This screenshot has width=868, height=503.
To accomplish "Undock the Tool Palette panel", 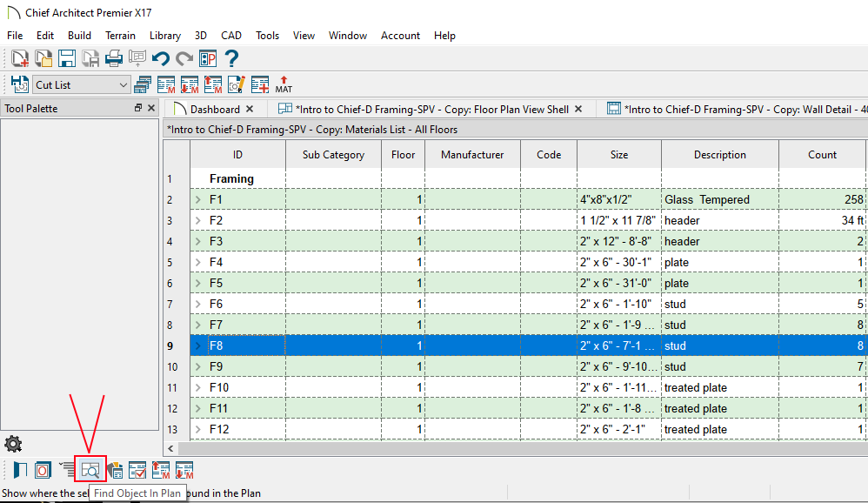I will pos(137,108).
